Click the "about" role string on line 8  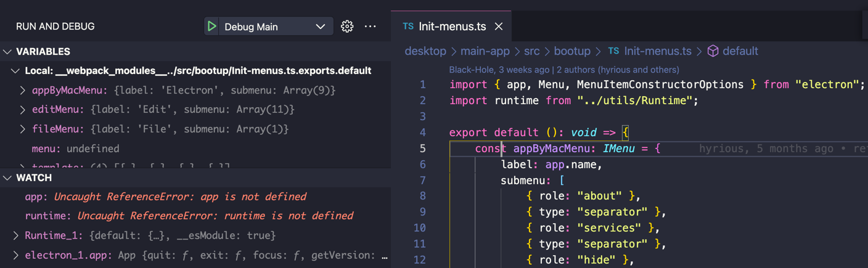coord(600,196)
